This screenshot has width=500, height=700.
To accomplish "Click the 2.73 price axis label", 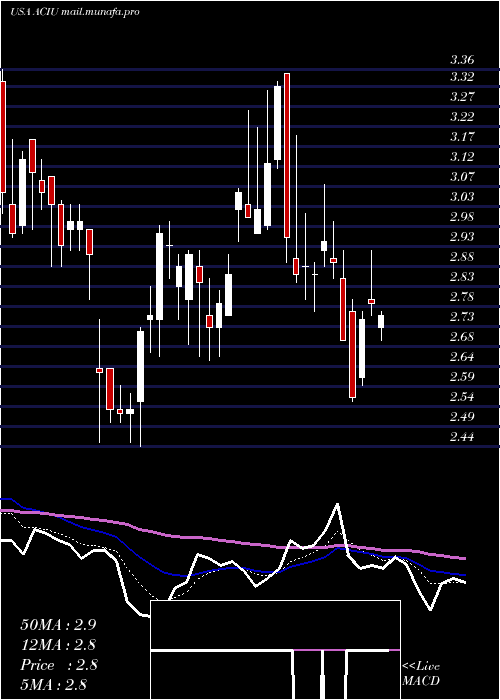I will [x=462, y=317].
